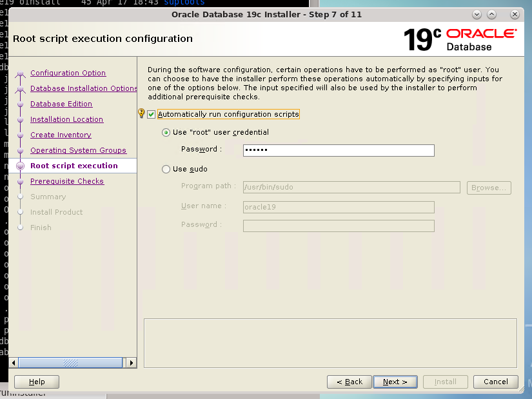Select Use "root" user credential option
This screenshot has height=399, width=532.
coord(166,132)
